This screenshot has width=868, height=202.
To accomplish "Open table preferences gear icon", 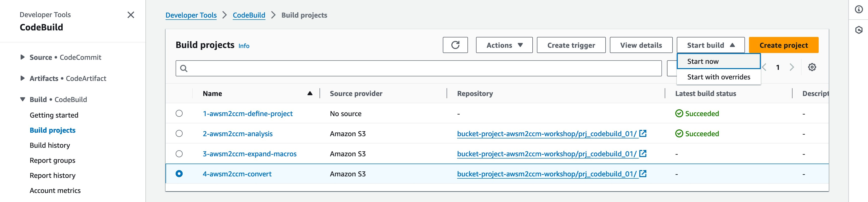I will 812,67.
